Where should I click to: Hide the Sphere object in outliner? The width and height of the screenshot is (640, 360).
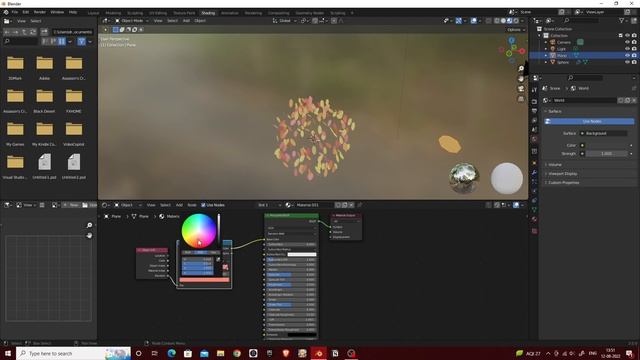click(627, 62)
